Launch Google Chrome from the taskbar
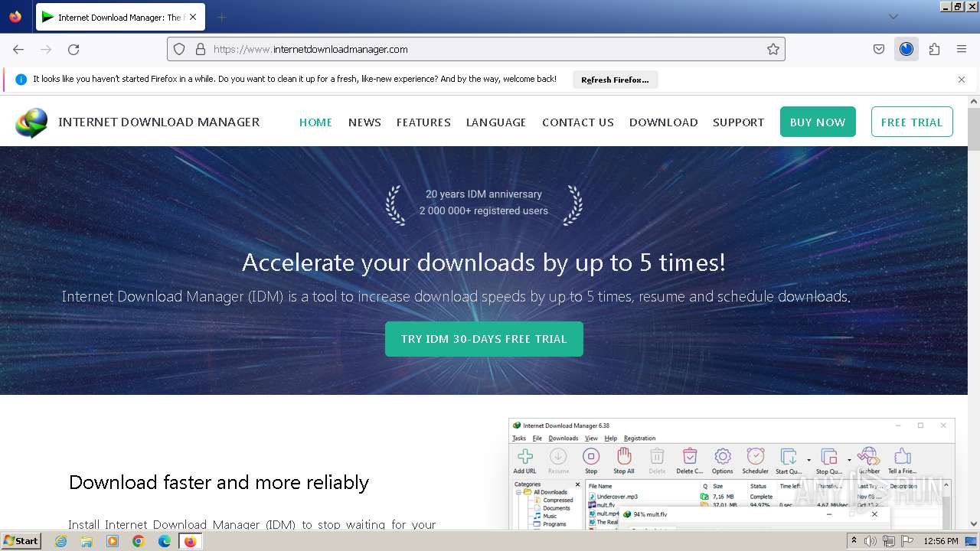 [x=139, y=541]
